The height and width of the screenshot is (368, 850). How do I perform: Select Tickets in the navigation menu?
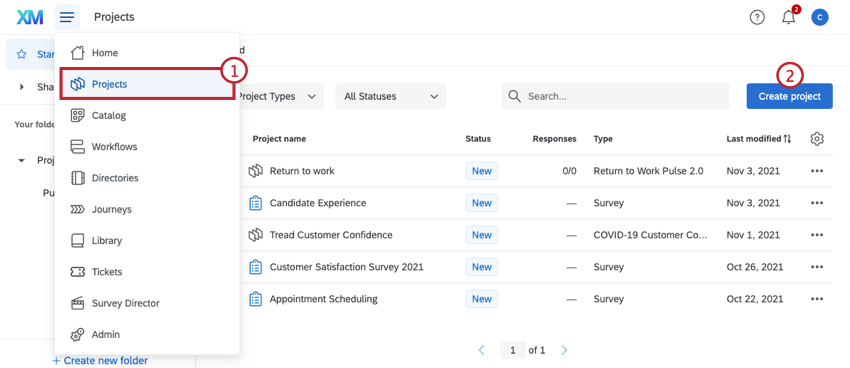(x=147, y=272)
